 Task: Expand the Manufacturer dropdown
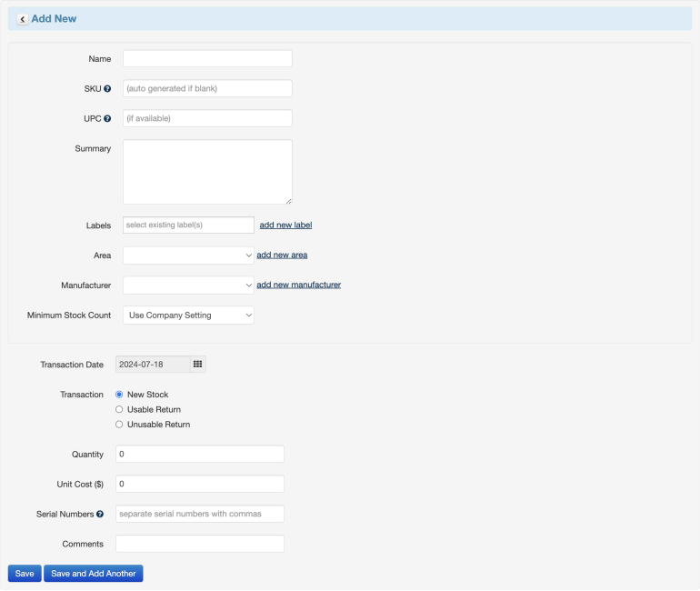[188, 285]
